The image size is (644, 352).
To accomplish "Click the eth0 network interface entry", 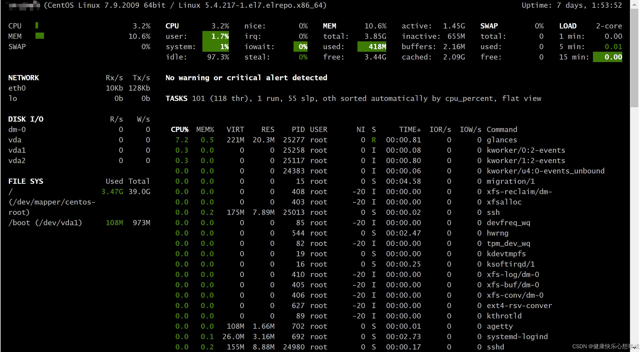I will (17, 88).
